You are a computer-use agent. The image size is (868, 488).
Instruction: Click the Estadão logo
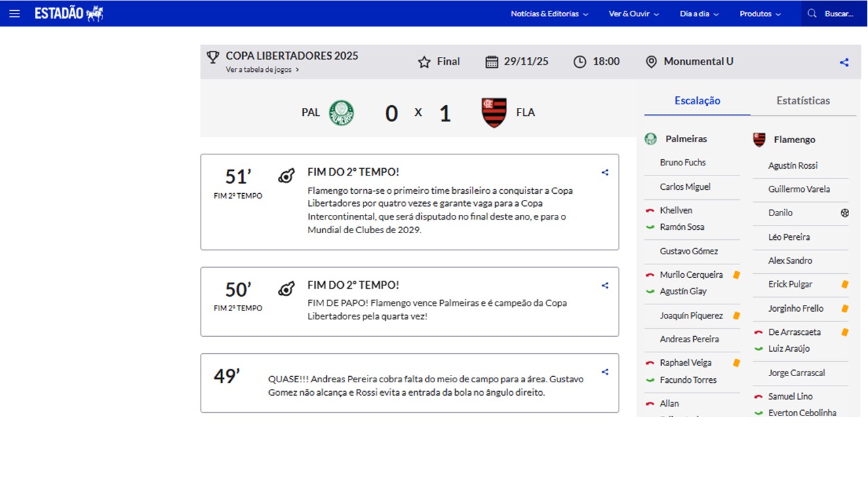pos(68,14)
